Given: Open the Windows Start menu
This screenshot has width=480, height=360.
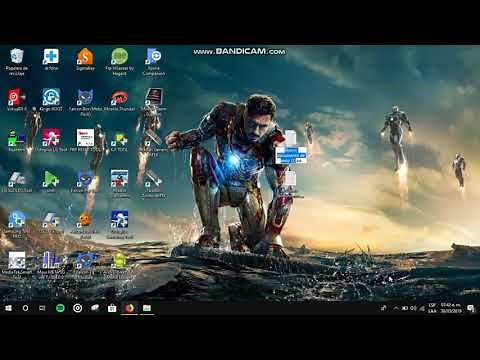Looking at the screenshot, I should click(x=8, y=308).
